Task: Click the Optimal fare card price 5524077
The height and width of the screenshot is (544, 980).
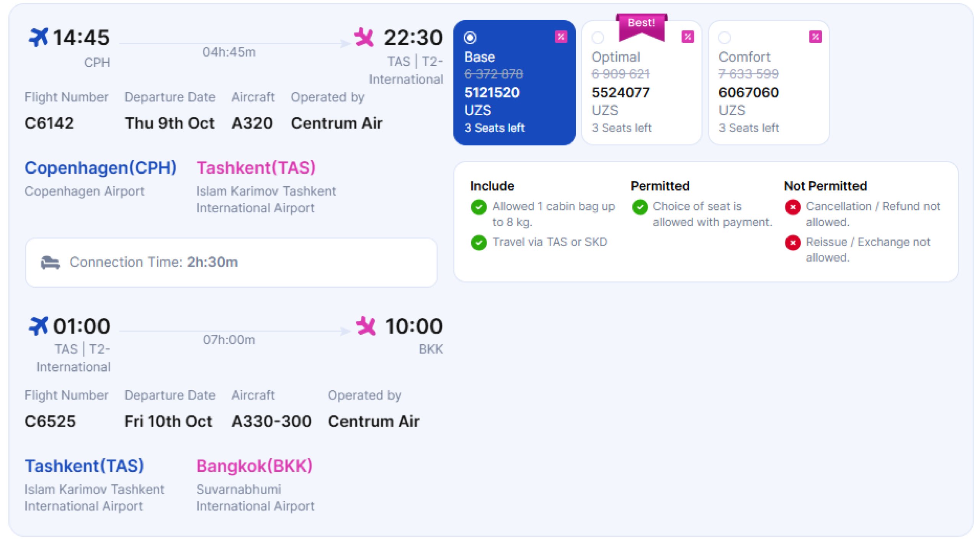Action: pos(620,92)
